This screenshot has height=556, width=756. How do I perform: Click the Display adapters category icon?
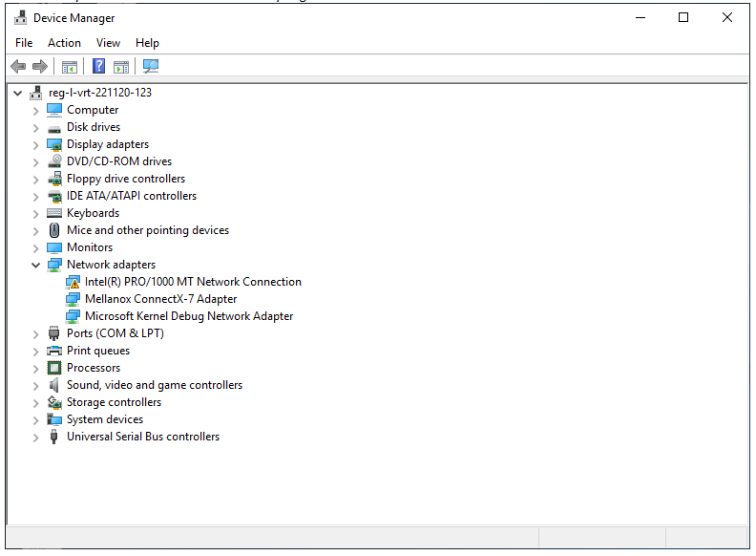(x=54, y=144)
